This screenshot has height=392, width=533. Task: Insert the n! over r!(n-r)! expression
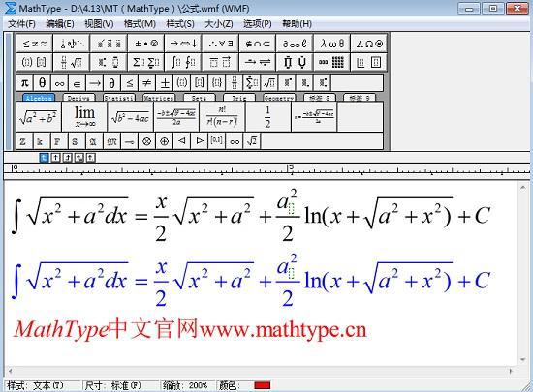coord(222,116)
